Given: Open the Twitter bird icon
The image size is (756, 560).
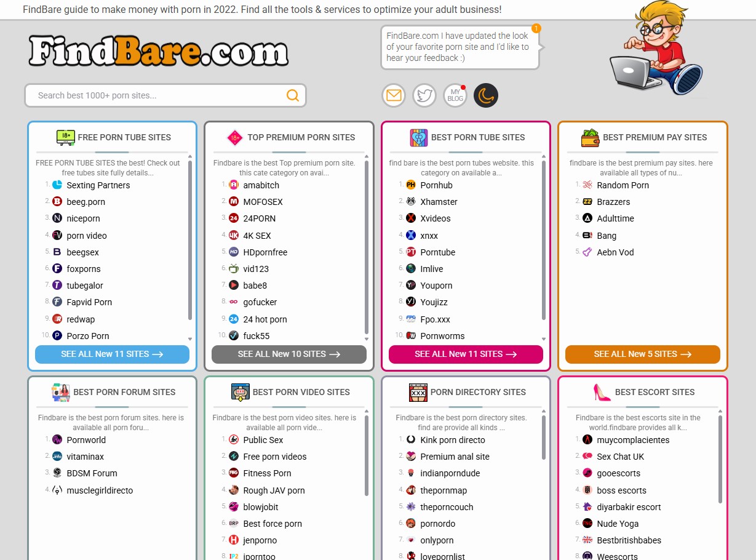Looking at the screenshot, I should (x=424, y=95).
